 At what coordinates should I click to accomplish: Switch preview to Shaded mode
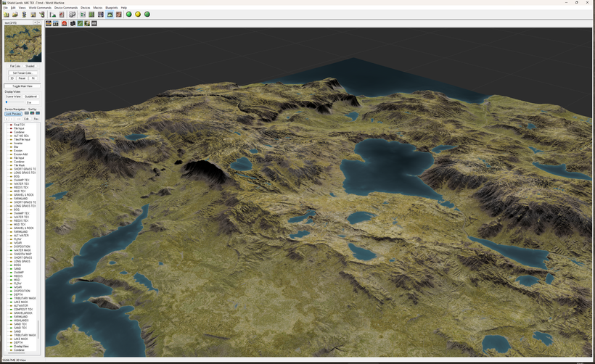pyautogui.click(x=30, y=66)
